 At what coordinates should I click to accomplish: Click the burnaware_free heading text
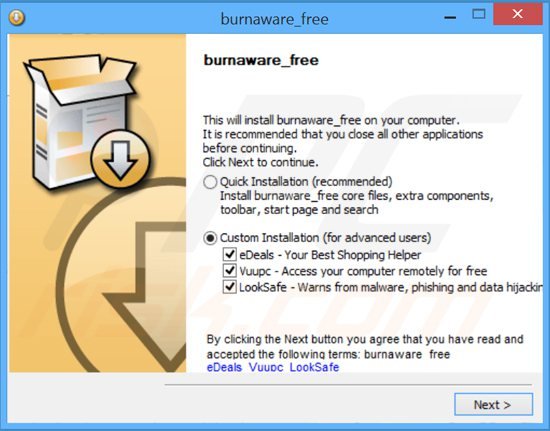tap(261, 60)
